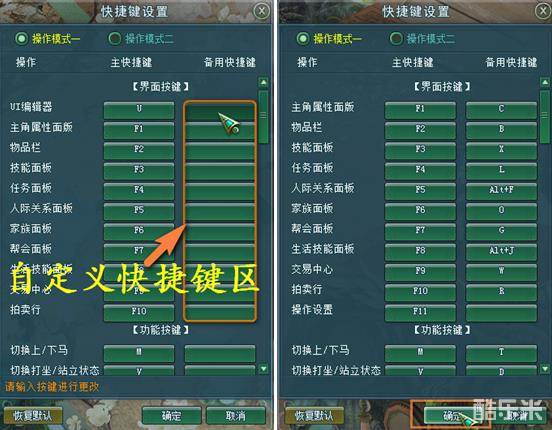Click the left panel's scroll-up arrow
Viewport: 552px width, 430px height.
point(263,82)
